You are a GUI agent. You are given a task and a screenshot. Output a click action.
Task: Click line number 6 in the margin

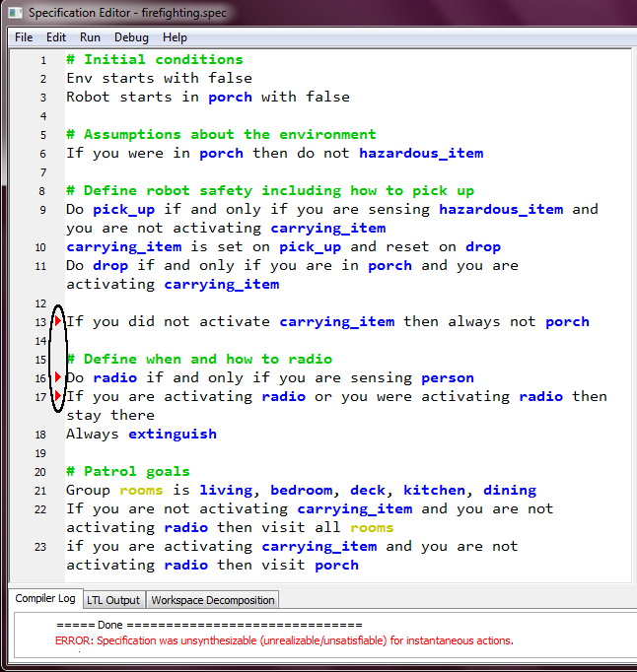point(42,154)
